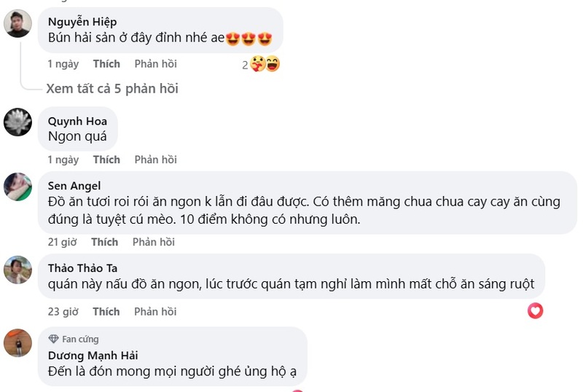View reaction emojis on Nguyễn Hiệp's comment
Screen dimensions: 583x392
265,64
